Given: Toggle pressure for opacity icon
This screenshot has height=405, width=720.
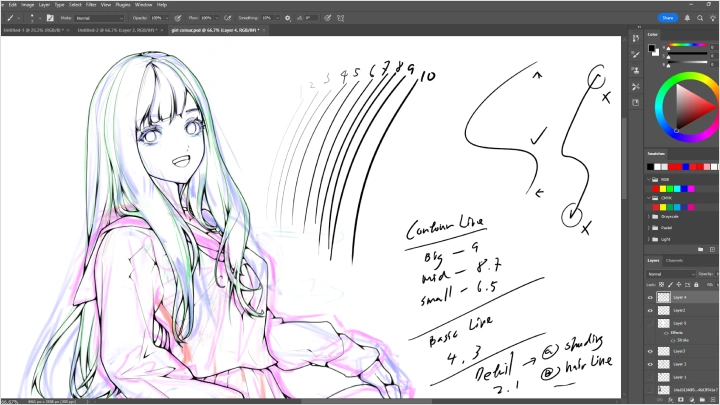Looking at the screenshot, I should coord(178,18).
